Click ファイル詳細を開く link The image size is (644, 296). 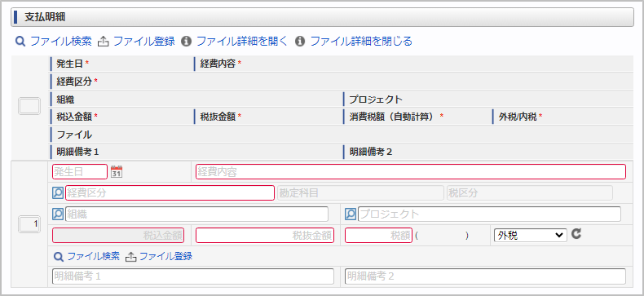(x=242, y=41)
